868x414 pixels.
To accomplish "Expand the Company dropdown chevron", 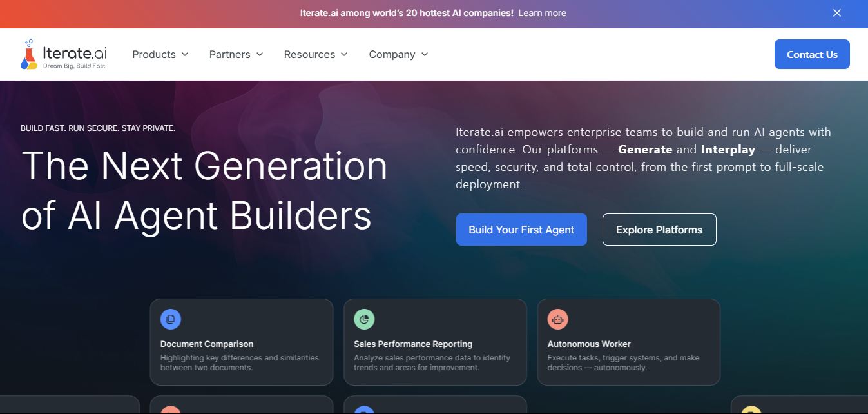I will tap(425, 54).
